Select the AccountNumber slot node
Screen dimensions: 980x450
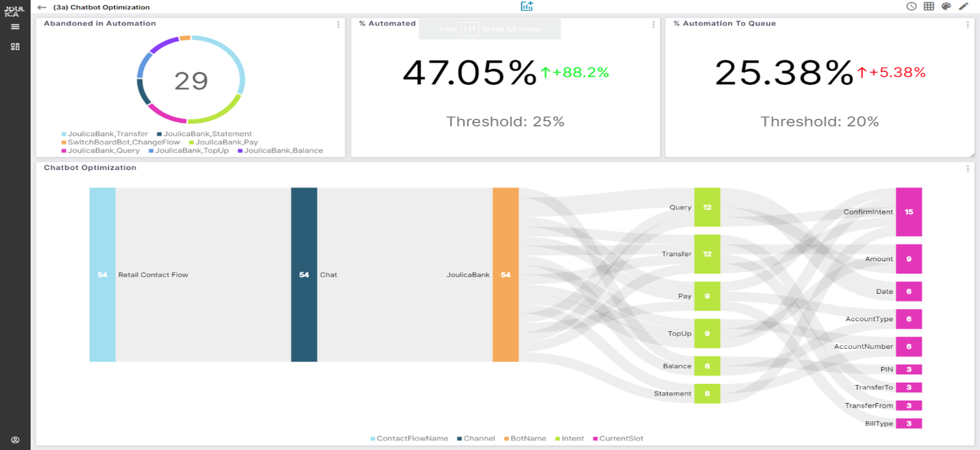pos(908,347)
